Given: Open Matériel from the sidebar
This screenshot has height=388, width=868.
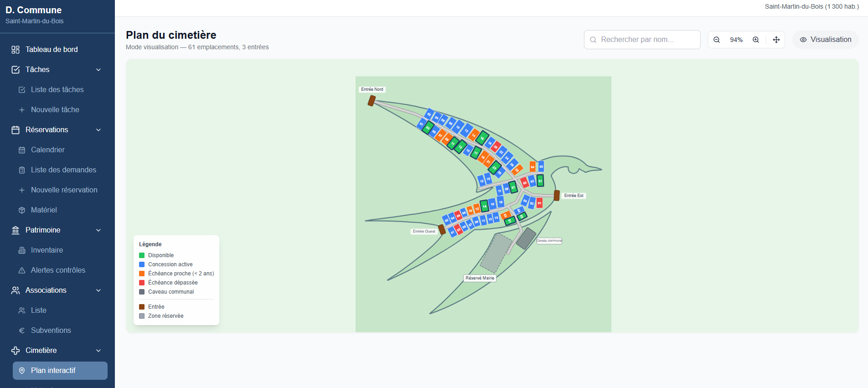Looking at the screenshot, I should (44, 210).
